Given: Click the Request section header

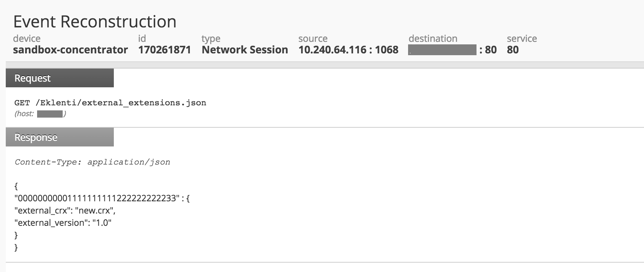Looking at the screenshot, I should [59, 78].
